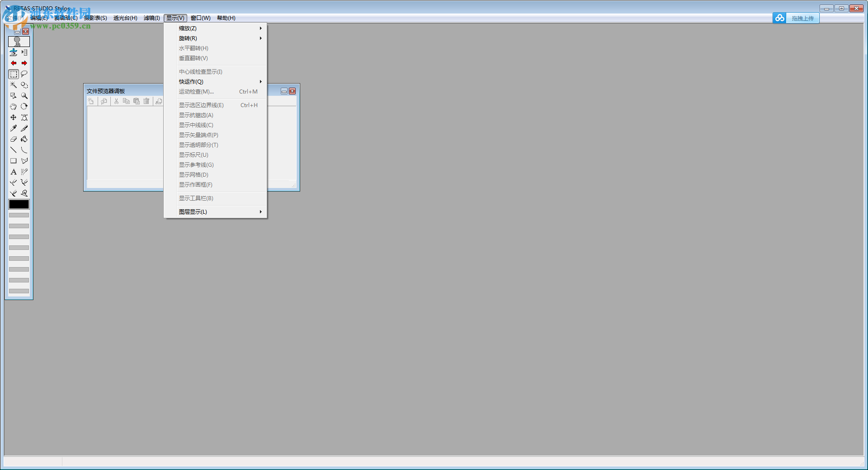Pick the eyedropper tool

14,128
